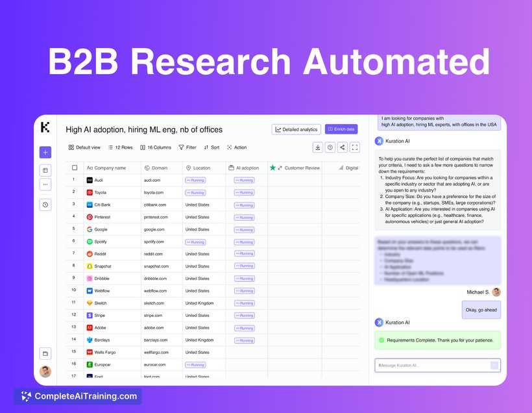
Task: Click the audi.com domain cell
Action: click(152, 181)
